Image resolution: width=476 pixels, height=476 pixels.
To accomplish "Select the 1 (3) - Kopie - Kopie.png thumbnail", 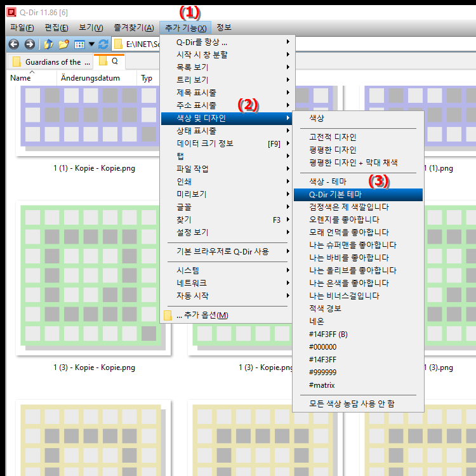I will (94, 279).
